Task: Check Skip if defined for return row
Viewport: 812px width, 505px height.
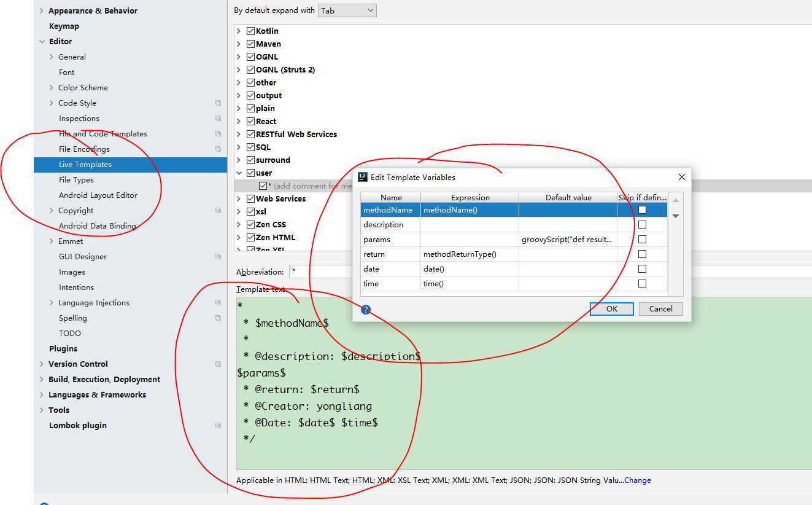Action: pyautogui.click(x=642, y=254)
